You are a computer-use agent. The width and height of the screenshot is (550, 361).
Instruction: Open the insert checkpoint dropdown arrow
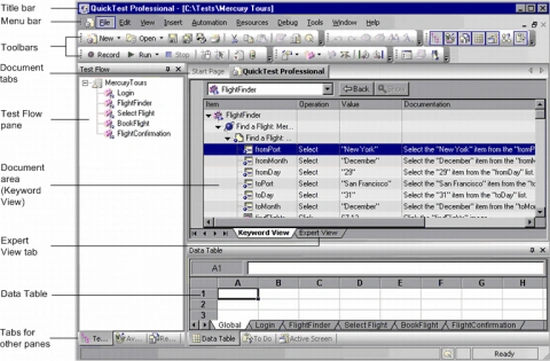297,55
